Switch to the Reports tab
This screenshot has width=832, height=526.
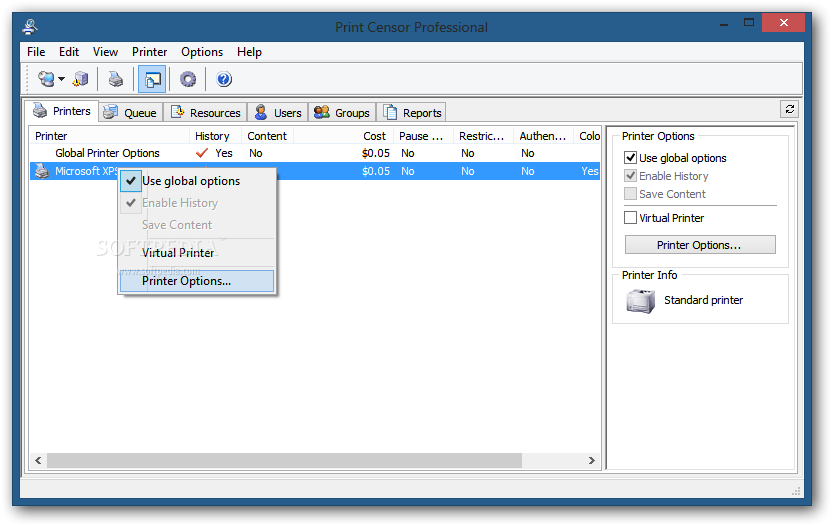[x=412, y=113]
